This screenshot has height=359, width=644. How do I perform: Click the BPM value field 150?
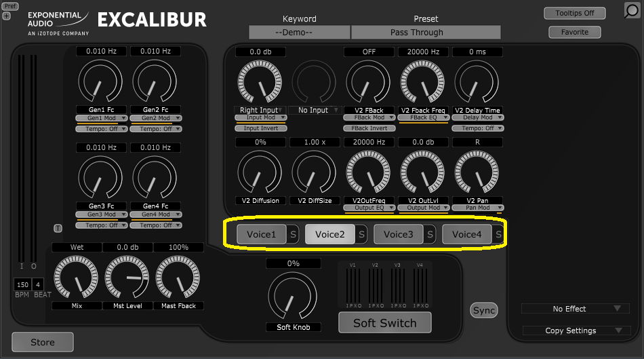coord(22,284)
